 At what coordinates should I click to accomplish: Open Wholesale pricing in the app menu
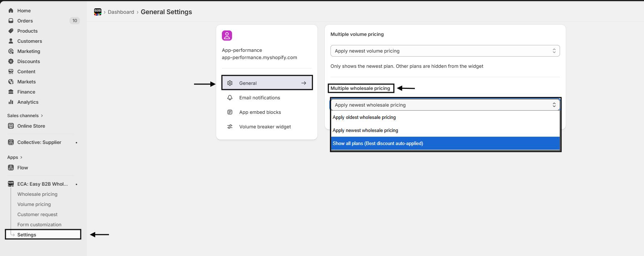37,194
